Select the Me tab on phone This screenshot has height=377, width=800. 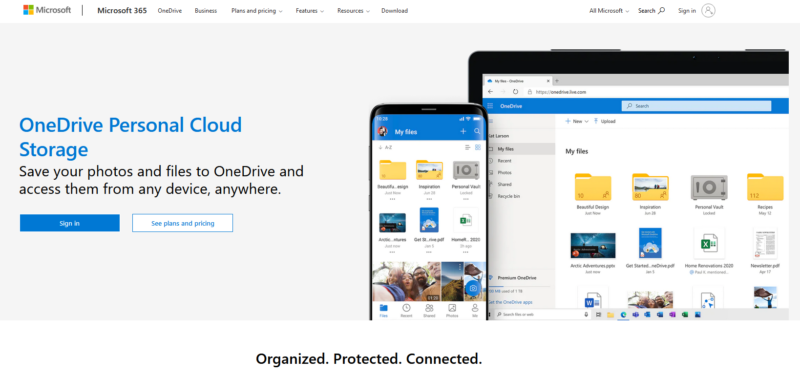click(475, 311)
